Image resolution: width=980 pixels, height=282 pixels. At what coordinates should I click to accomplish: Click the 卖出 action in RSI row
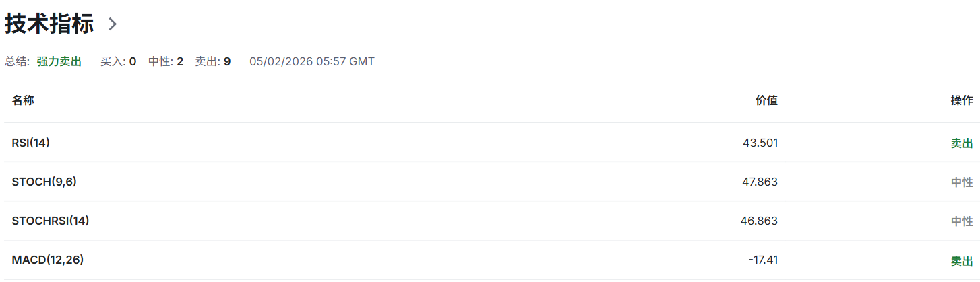tap(962, 143)
